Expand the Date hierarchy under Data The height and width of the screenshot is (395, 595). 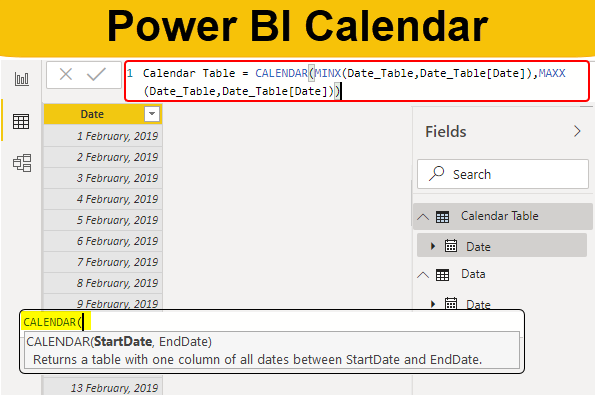click(433, 304)
